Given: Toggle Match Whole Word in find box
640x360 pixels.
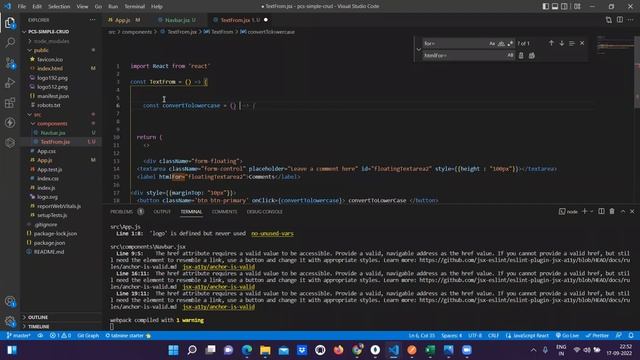Looking at the screenshot, I should [x=501, y=43].
